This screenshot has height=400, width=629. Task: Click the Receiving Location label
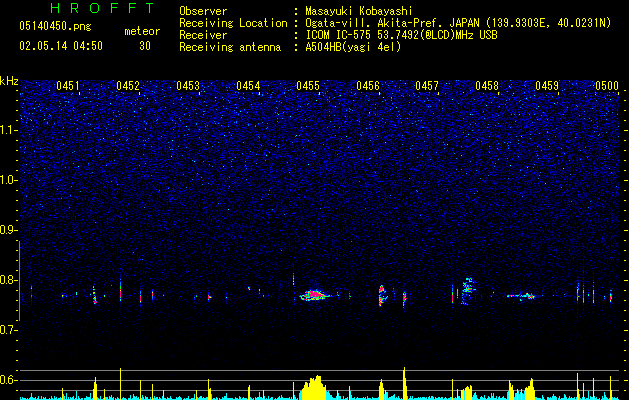point(233,23)
